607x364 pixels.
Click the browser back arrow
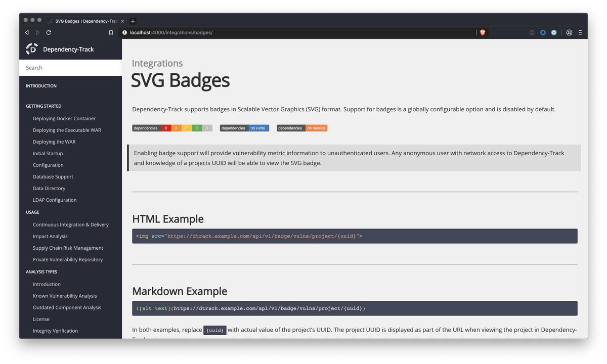click(27, 32)
